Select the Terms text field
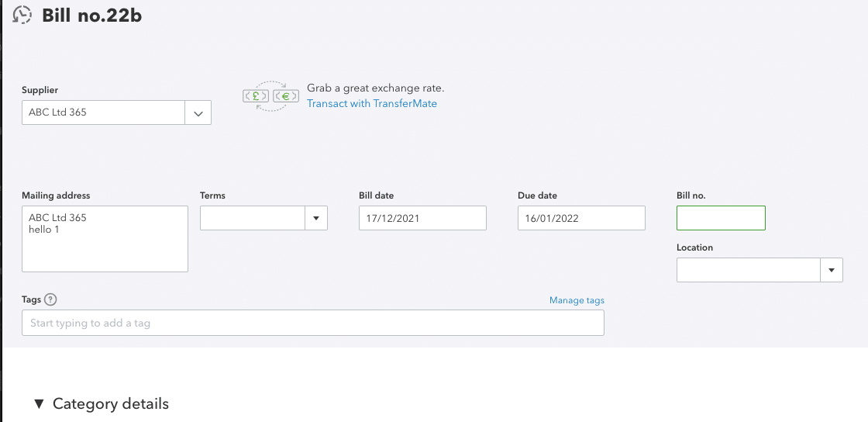 (x=253, y=218)
